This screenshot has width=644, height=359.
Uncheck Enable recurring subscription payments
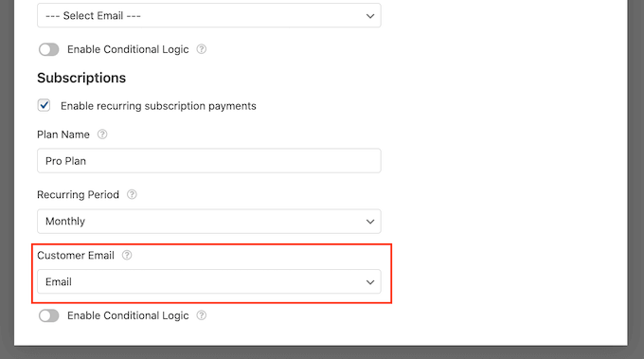(44, 105)
